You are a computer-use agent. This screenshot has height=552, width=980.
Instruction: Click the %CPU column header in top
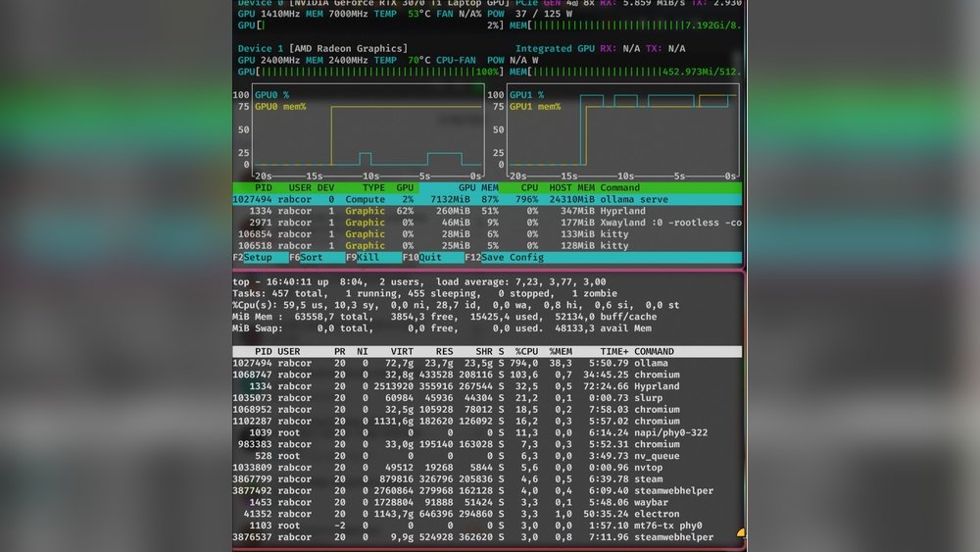tap(529, 351)
